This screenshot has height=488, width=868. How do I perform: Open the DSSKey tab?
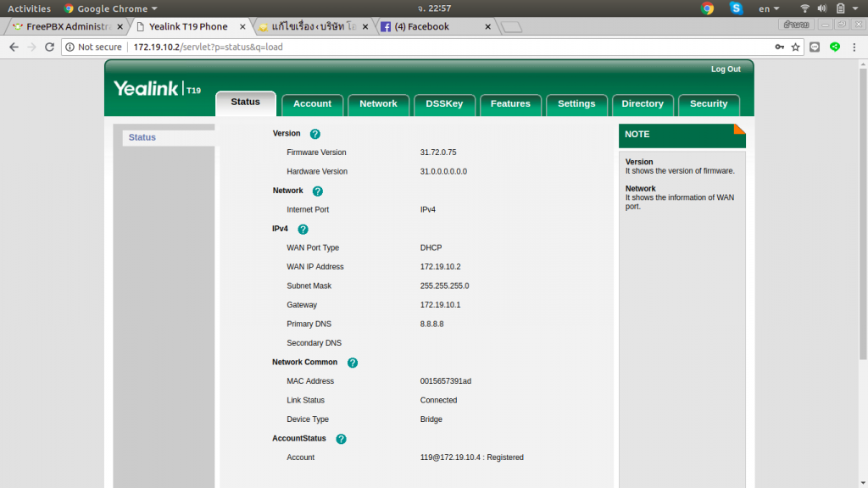pos(444,104)
